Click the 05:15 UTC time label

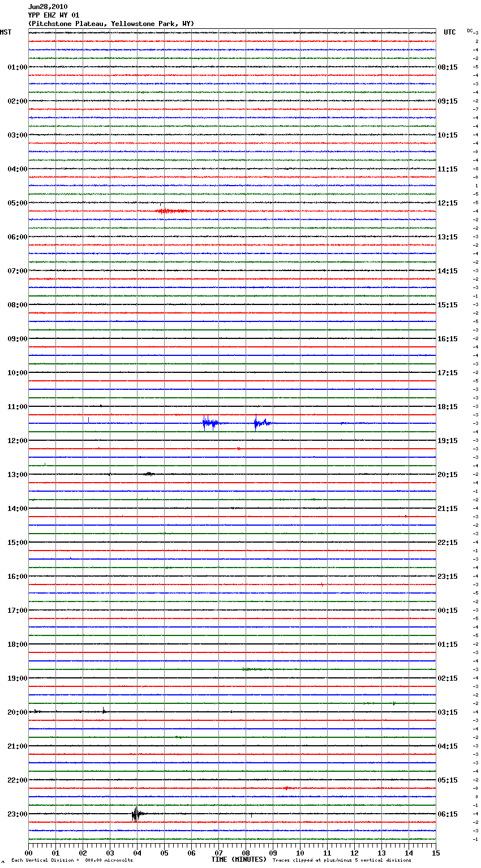[448, 780]
